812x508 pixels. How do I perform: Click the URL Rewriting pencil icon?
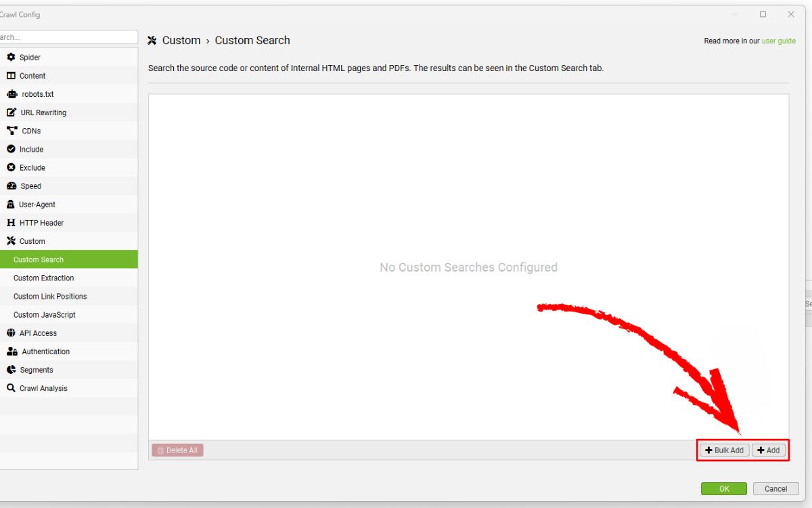[11, 112]
